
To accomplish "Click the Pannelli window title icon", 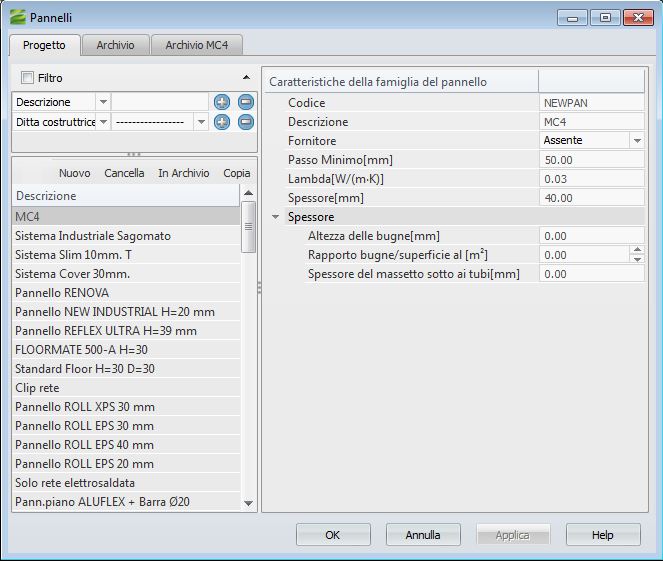I will [x=16, y=17].
